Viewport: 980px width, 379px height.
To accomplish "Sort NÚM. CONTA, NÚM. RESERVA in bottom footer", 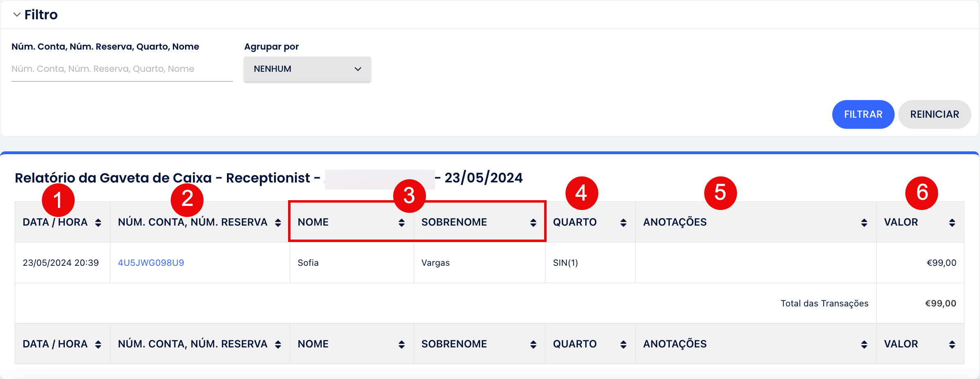I will pyautogui.click(x=200, y=344).
